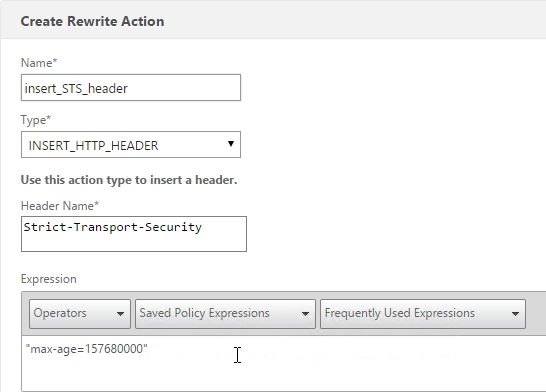Click the black arrow on the Type dropdown
Screen dimensions: 546x392
[231, 144]
